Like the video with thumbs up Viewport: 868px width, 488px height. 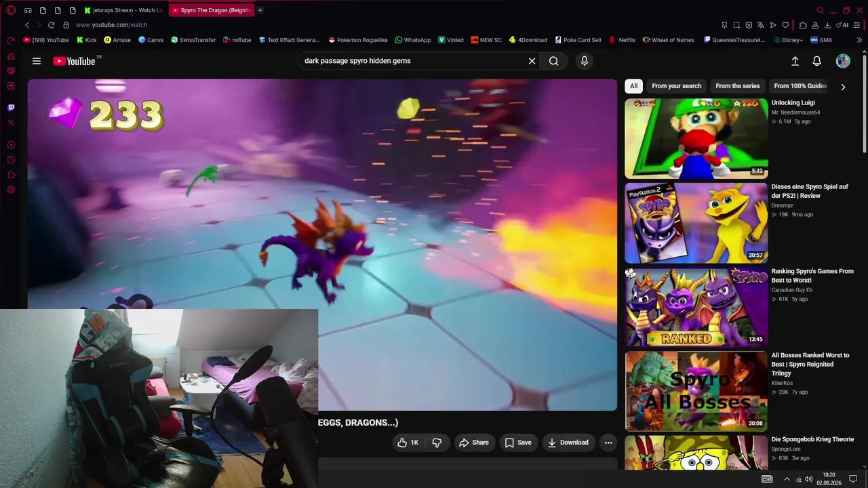click(408, 443)
